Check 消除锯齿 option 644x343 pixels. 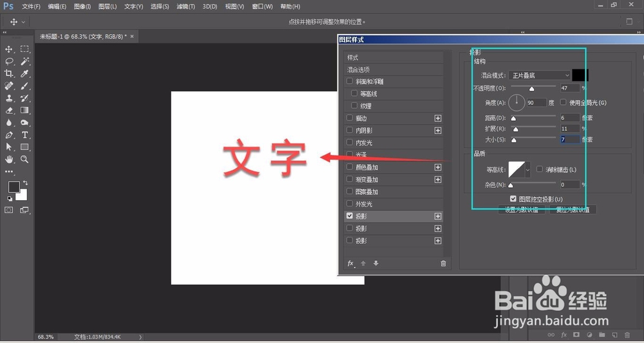point(539,169)
